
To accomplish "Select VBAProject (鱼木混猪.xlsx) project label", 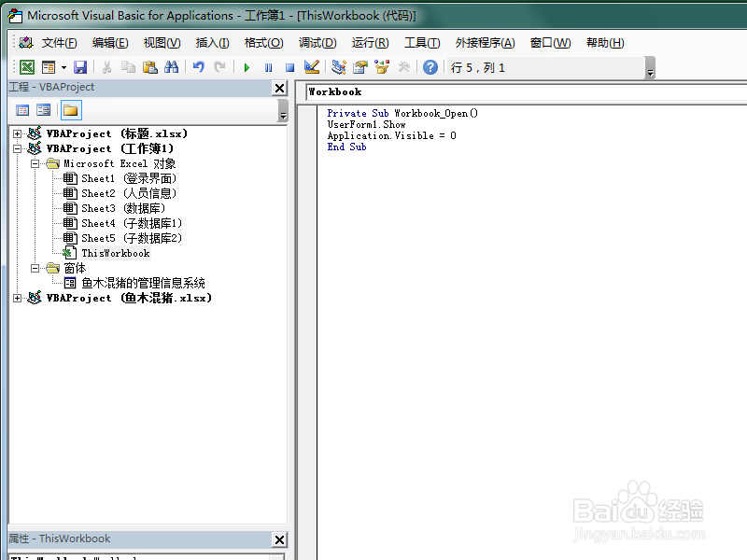I will [x=129, y=298].
